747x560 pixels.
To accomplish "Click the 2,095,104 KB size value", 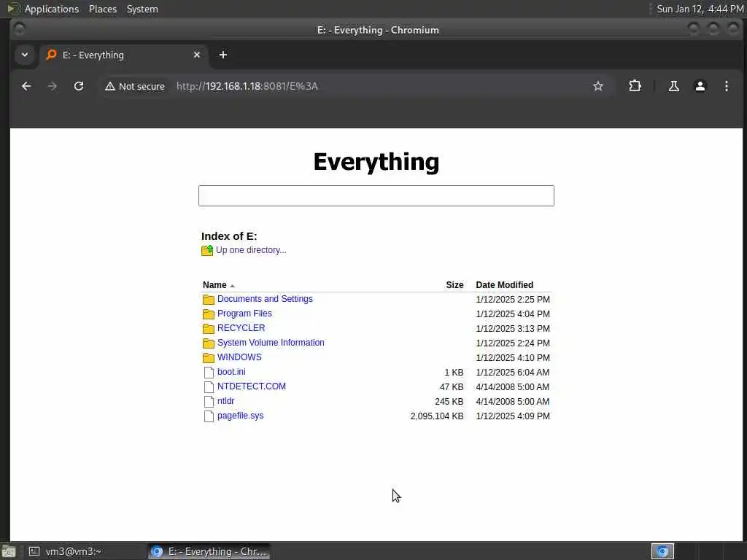I will click(x=437, y=416).
